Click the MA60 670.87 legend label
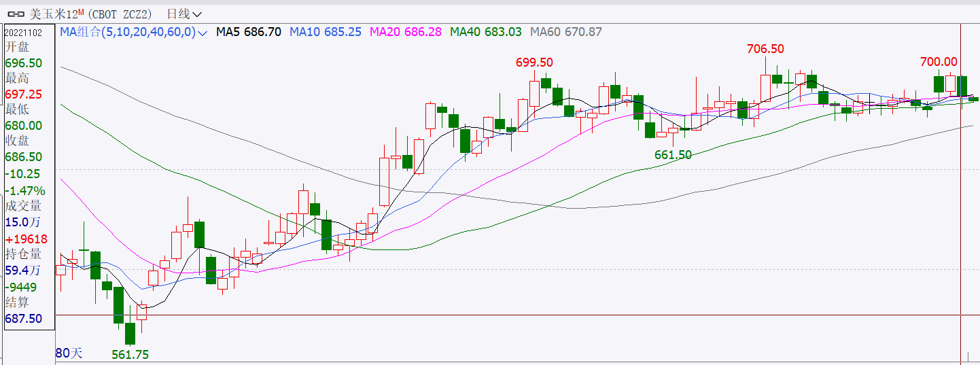 (566, 31)
